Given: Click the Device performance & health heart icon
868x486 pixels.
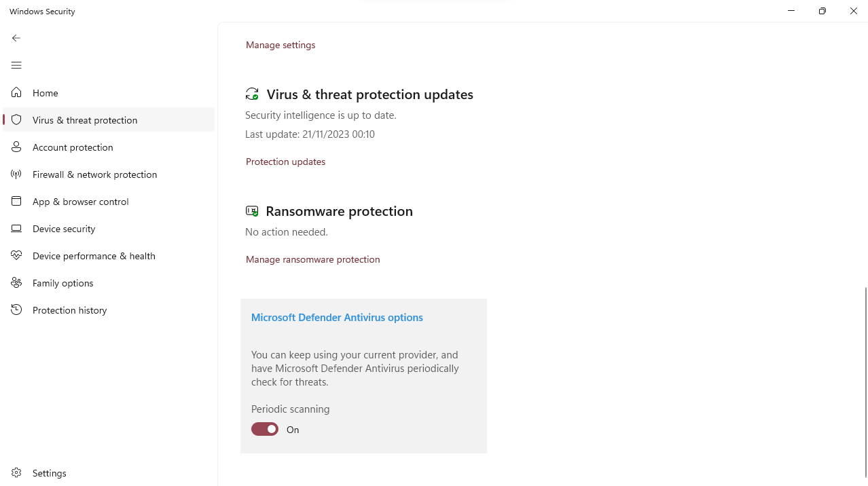Looking at the screenshot, I should tap(16, 256).
